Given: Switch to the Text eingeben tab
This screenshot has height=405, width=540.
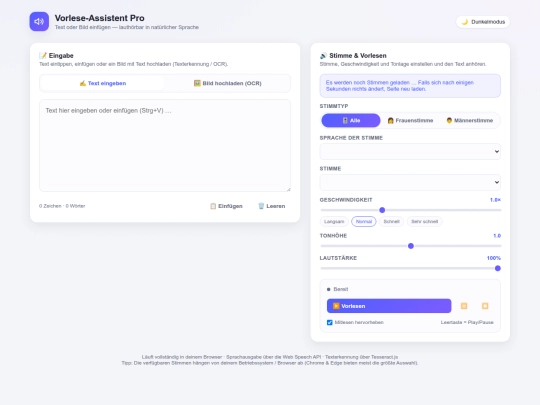Looking at the screenshot, I should 102,83.
